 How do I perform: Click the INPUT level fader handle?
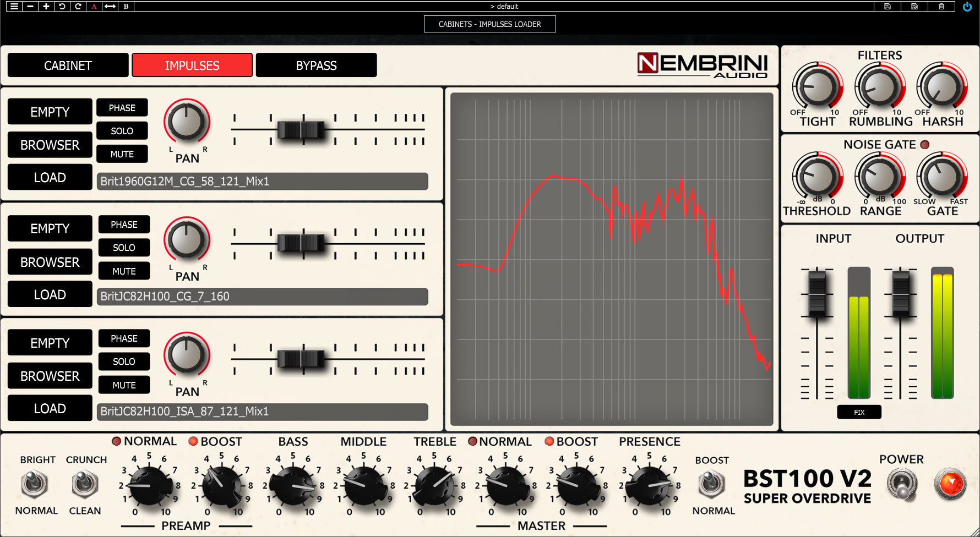(816, 292)
